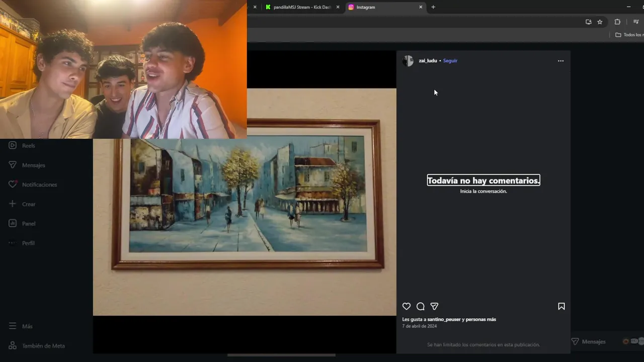Close the Instagram browser tab
644x362 pixels.
(x=421, y=7)
